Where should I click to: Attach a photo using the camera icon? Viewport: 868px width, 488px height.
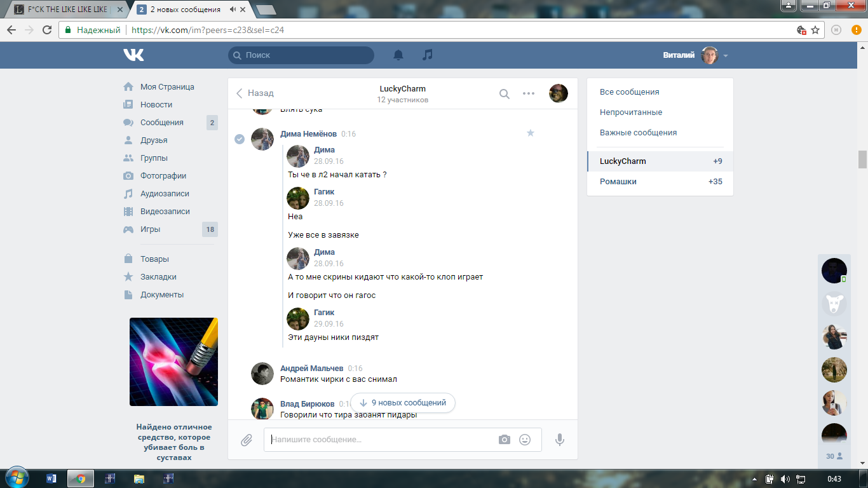[x=505, y=440]
